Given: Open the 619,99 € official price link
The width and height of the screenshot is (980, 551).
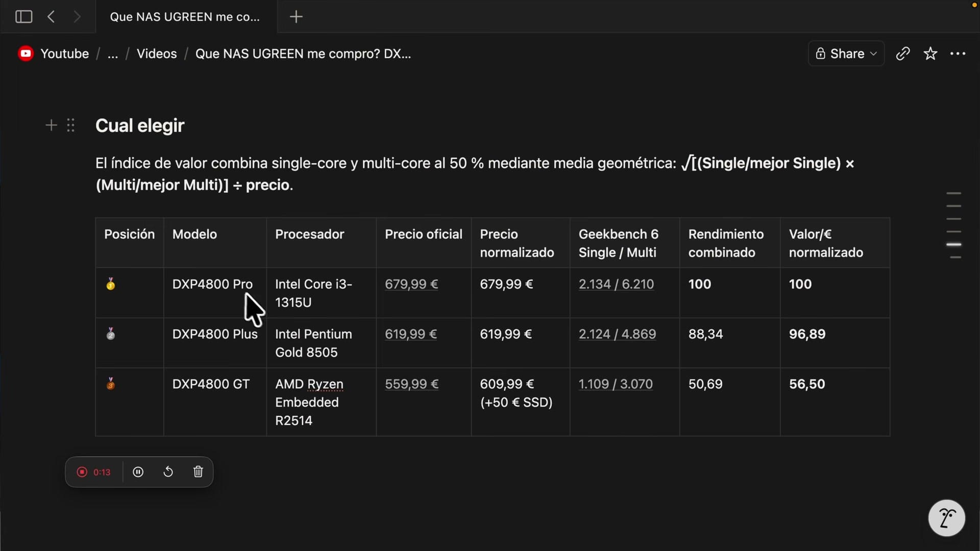Looking at the screenshot, I should tap(411, 334).
